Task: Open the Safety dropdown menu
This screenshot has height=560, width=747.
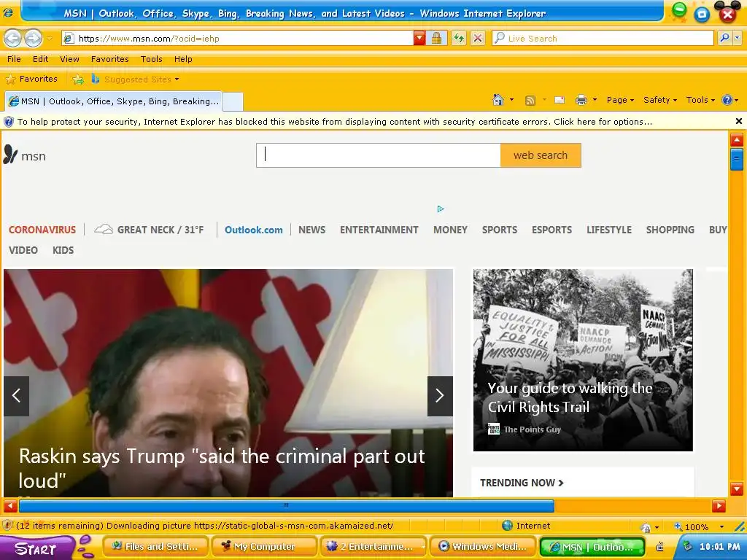Action: (x=659, y=100)
